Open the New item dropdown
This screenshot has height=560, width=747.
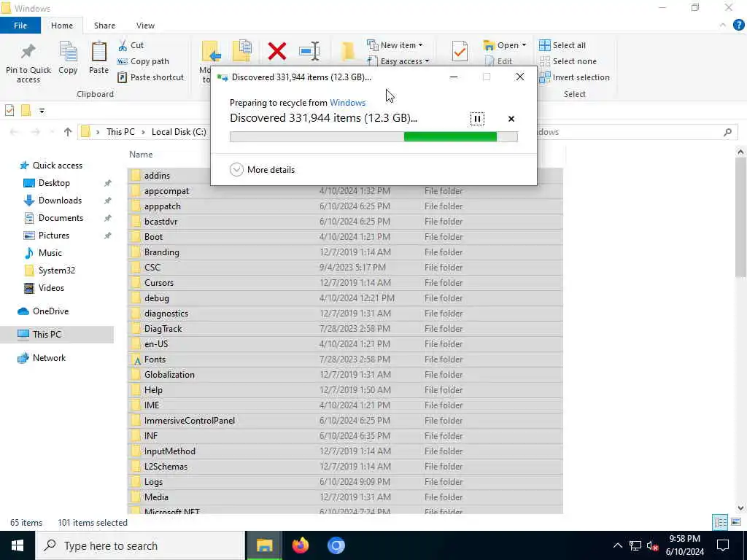395,45
